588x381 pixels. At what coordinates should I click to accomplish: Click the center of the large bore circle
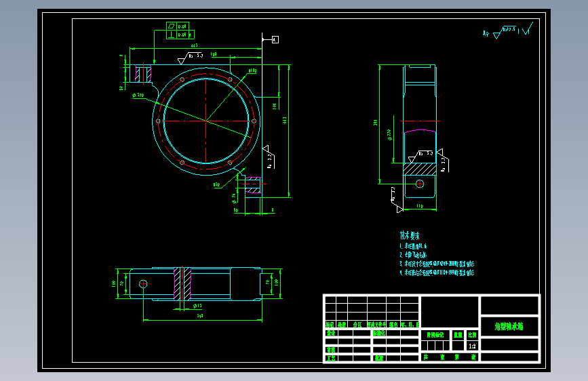point(206,121)
